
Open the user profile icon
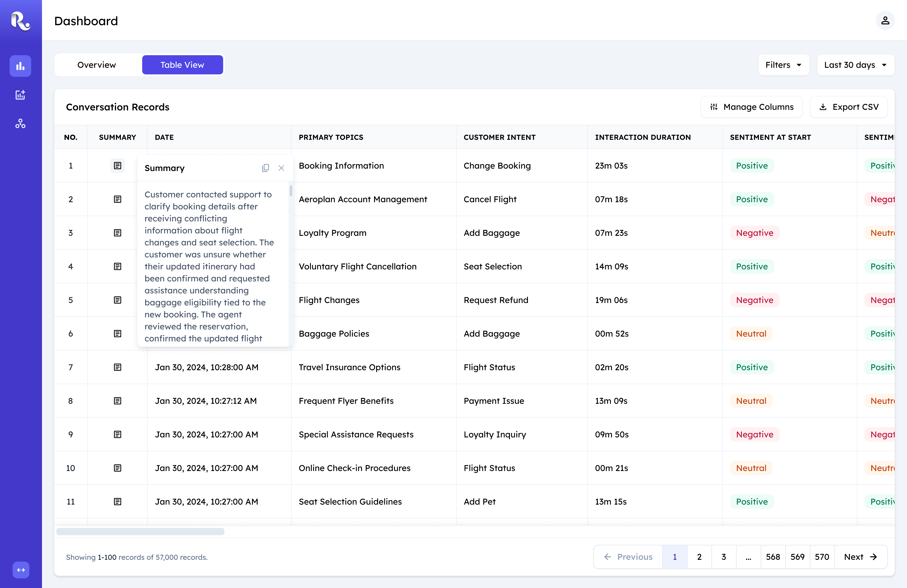point(885,21)
